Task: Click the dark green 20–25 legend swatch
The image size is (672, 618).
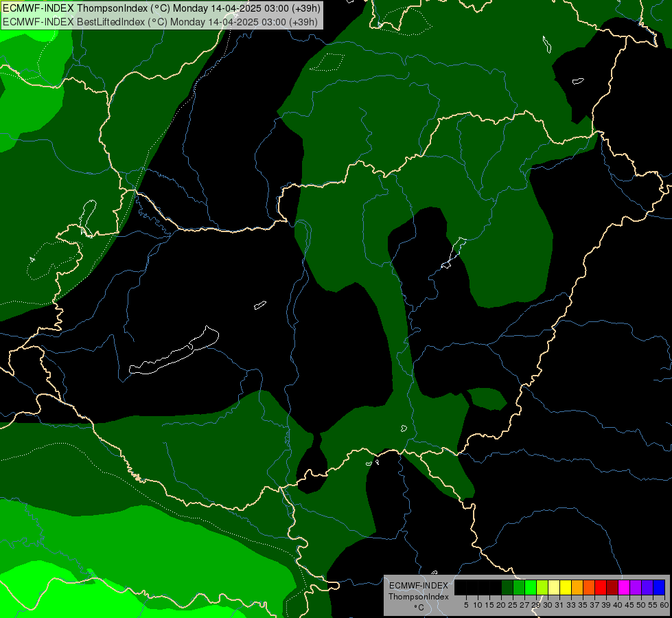Action: pos(507,587)
